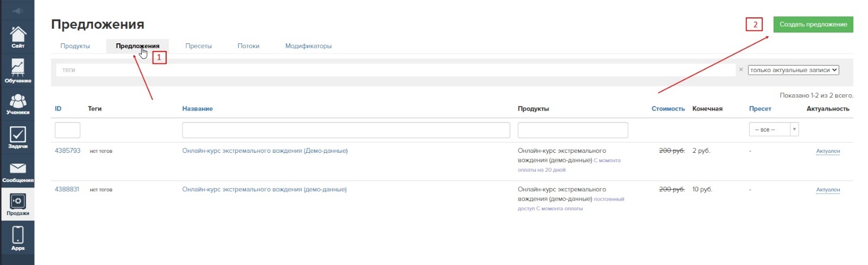This screenshot has width=868, height=265.
Task: Open the Apps phone icon
Action: pyautogui.click(x=18, y=238)
